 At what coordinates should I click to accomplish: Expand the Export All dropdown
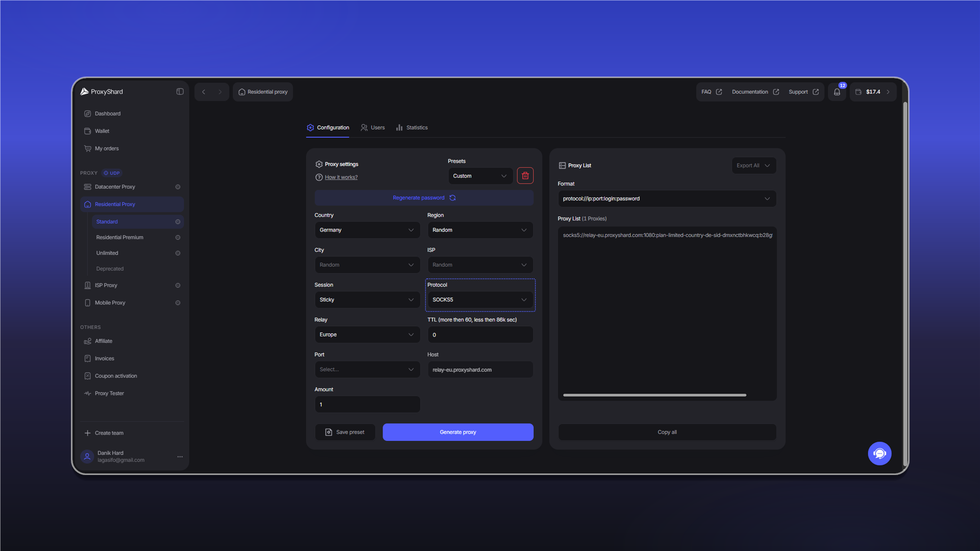coord(753,165)
